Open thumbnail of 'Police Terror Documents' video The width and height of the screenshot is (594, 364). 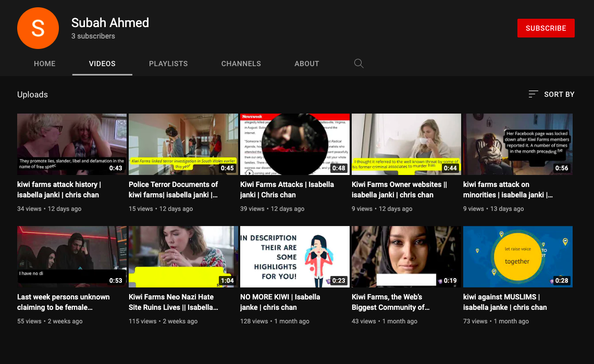tap(183, 144)
